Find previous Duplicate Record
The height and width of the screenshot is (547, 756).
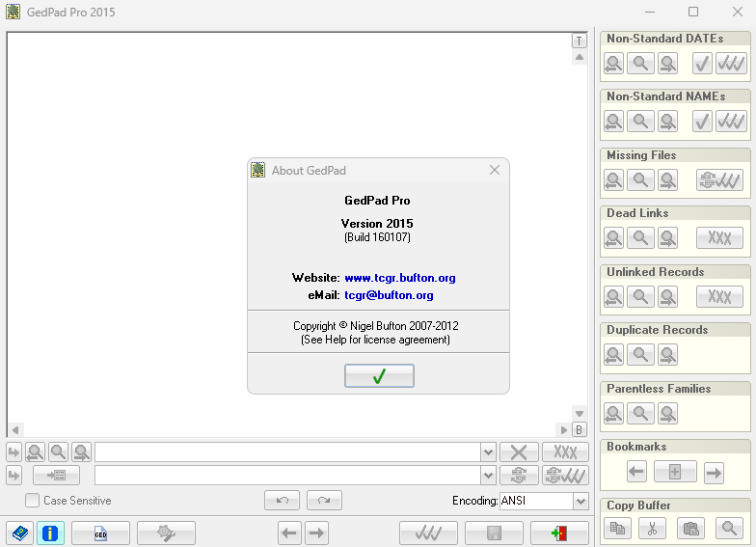(x=613, y=355)
